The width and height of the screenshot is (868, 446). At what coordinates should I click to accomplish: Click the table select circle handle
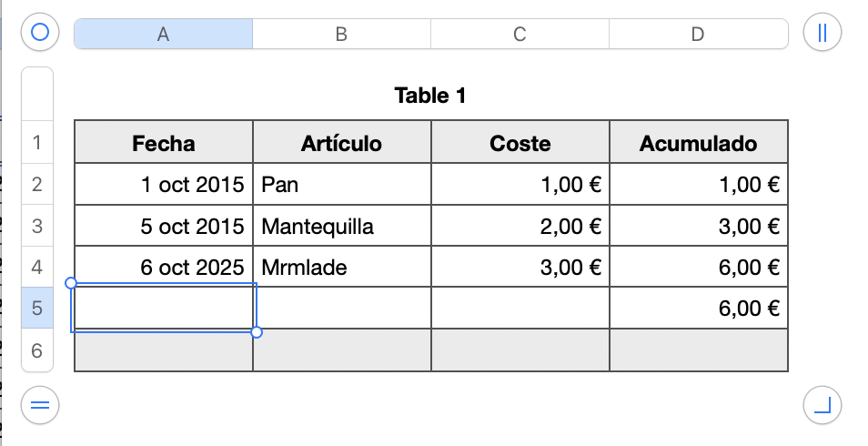pos(39,33)
